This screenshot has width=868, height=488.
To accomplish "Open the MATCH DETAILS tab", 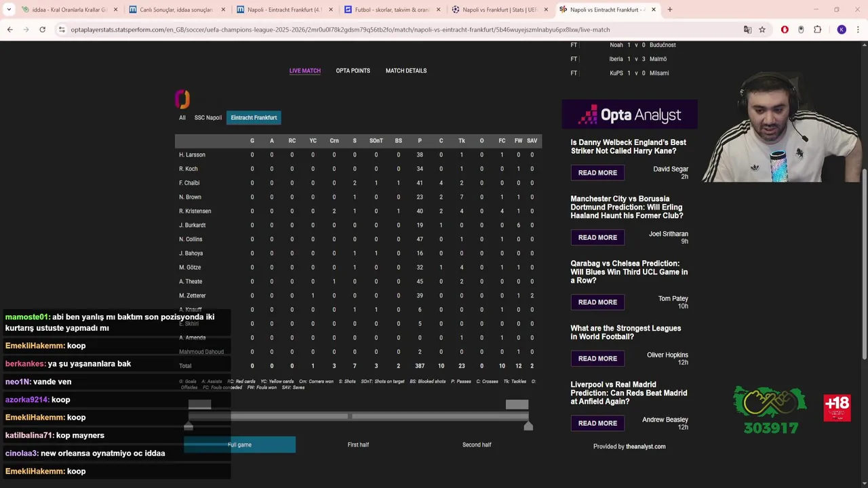I will (x=406, y=70).
